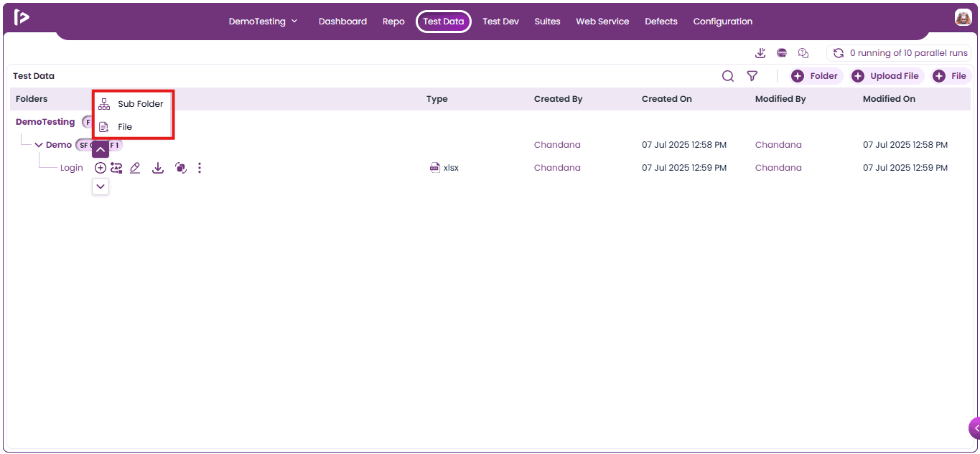
Task: Switch to the Repo tab
Action: [393, 22]
